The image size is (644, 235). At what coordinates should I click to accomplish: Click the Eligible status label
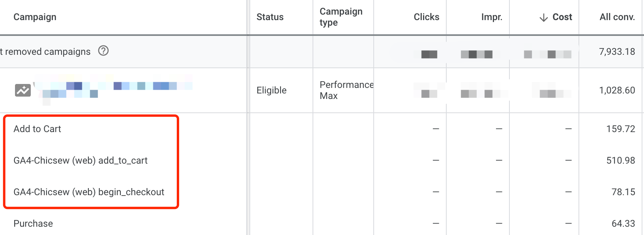[271, 90]
